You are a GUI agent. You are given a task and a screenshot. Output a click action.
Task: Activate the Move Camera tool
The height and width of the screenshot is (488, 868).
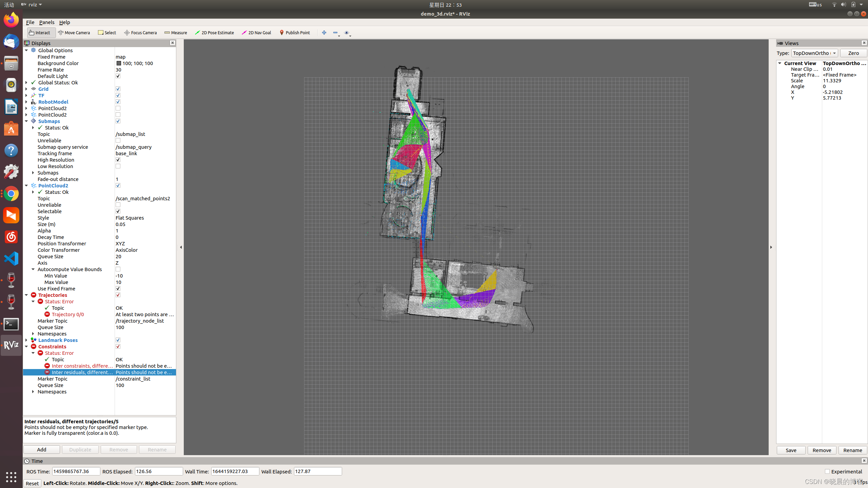(x=74, y=33)
